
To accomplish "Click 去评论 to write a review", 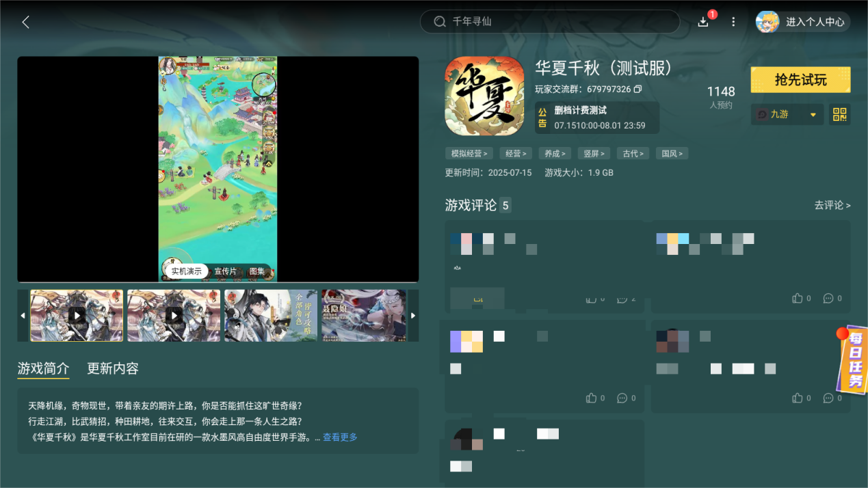I will [x=832, y=205].
